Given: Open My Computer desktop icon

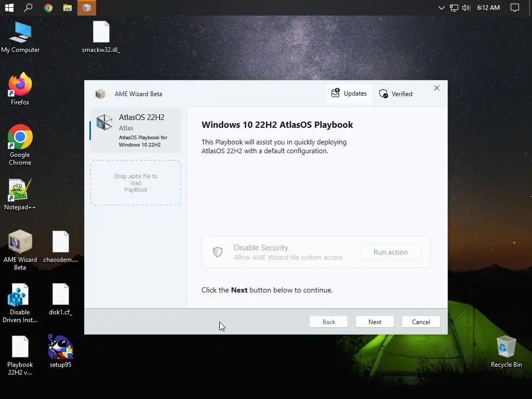Looking at the screenshot, I should 20,37.
